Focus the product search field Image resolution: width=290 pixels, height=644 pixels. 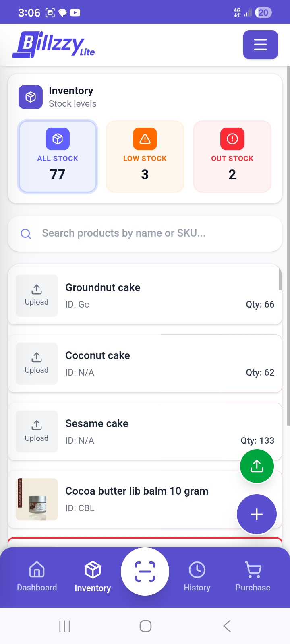[153, 233]
